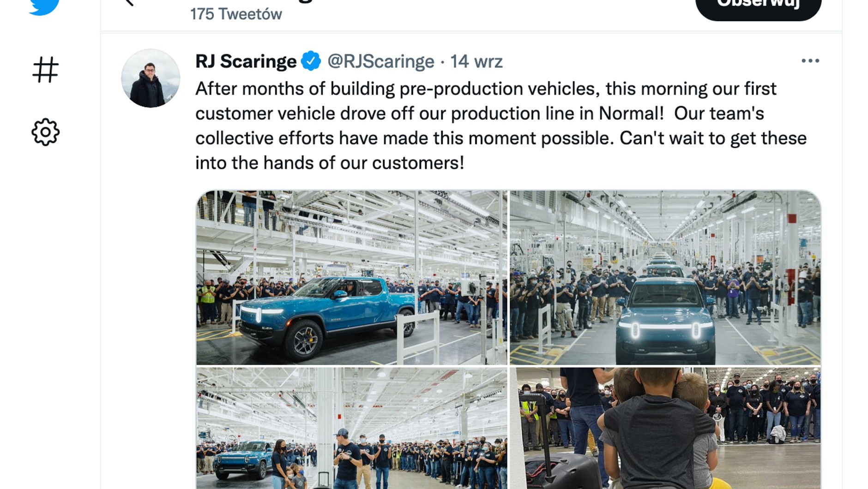Click RJ Scaringe's profile avatar
The height and width of the screenshot is (489, 868).
[151, 78]
